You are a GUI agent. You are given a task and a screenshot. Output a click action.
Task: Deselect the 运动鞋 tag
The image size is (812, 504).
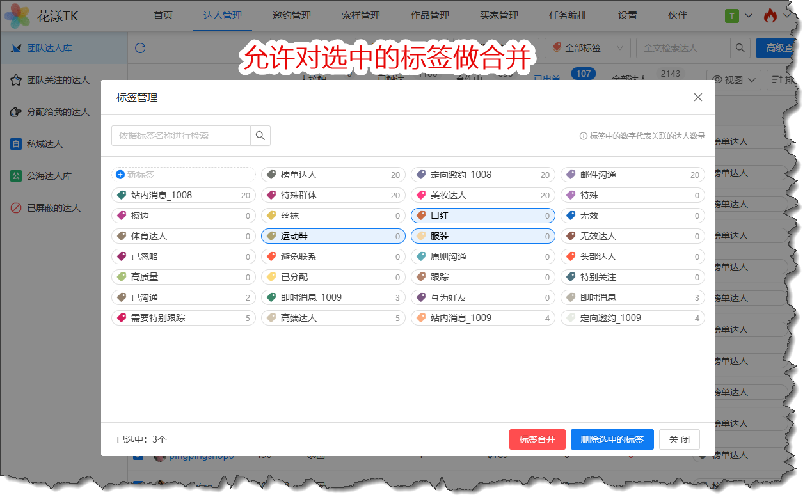pyautogui.click(x=333, y=236)
